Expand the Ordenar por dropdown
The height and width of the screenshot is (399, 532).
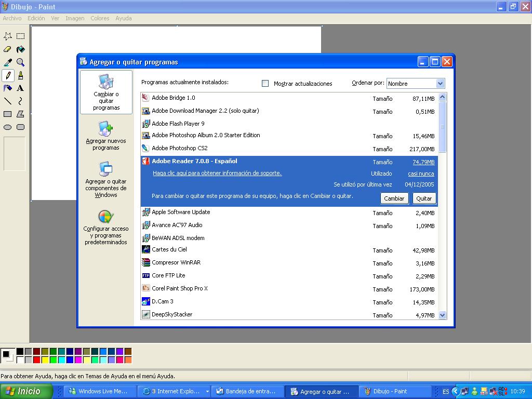[x=440, y=84]
